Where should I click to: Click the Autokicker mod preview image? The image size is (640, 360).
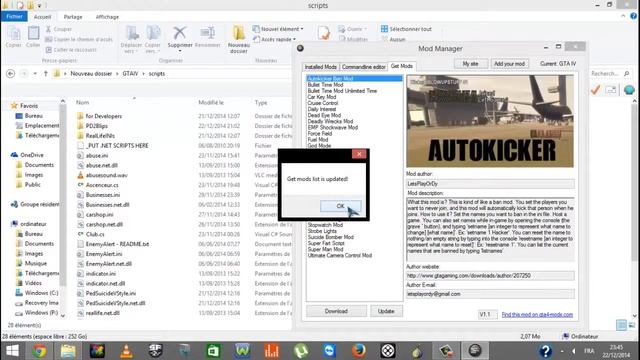pyautogui.click(x=490, y=121)
